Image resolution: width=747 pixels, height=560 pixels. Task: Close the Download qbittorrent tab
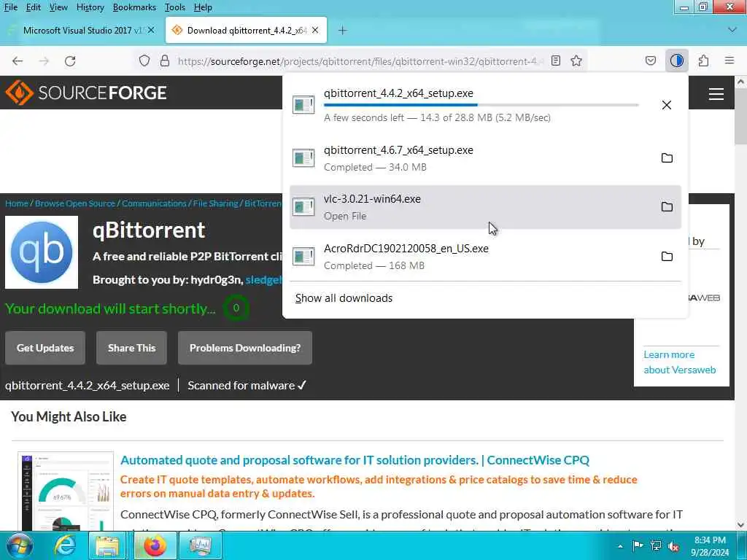tap(315, 30)
